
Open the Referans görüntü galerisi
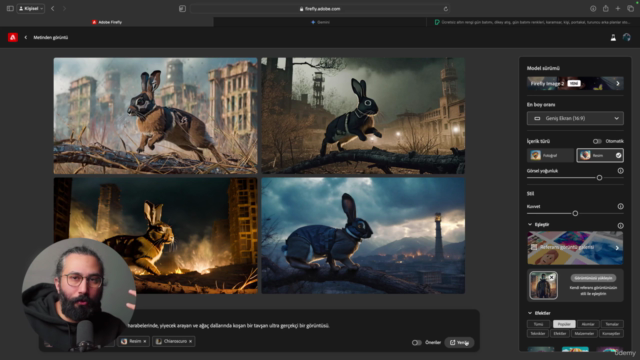tap(575, 248)
